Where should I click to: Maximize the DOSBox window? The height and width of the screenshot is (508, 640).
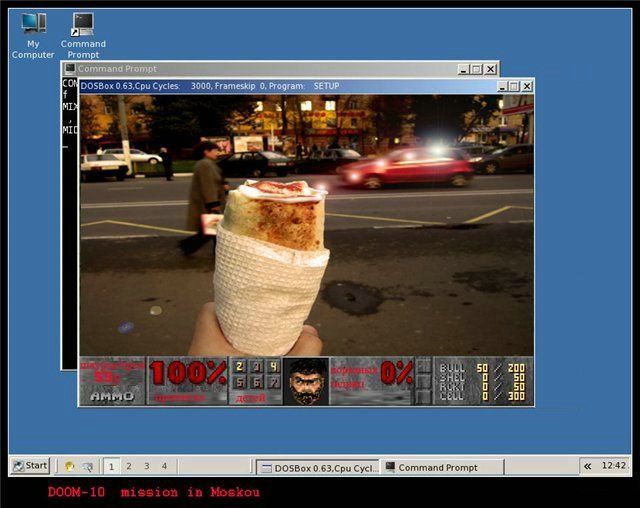[x=513, y=87]
